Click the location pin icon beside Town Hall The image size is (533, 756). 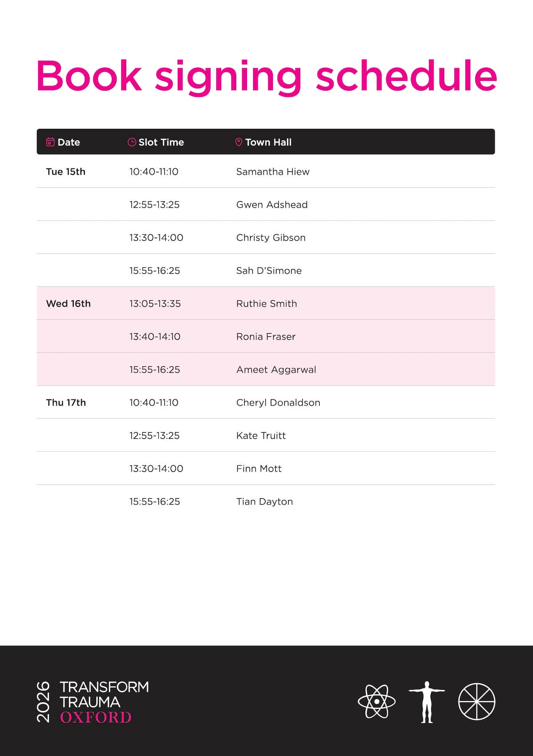pos(239,142)
